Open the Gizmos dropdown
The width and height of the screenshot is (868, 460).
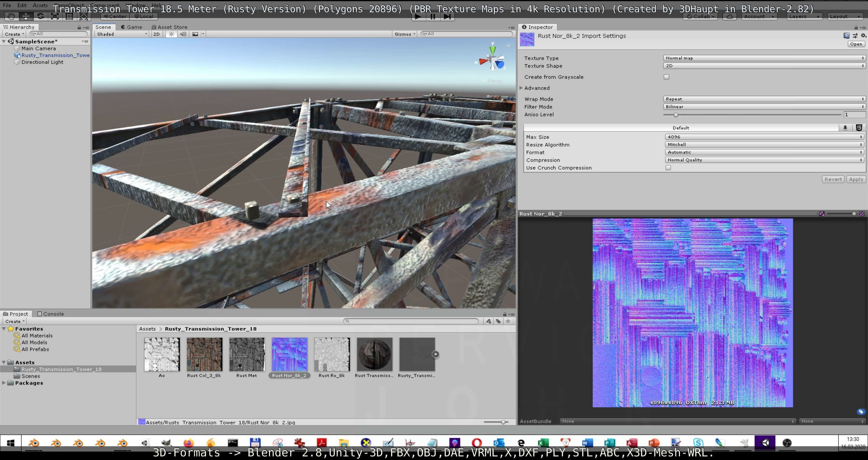(405, 34)
